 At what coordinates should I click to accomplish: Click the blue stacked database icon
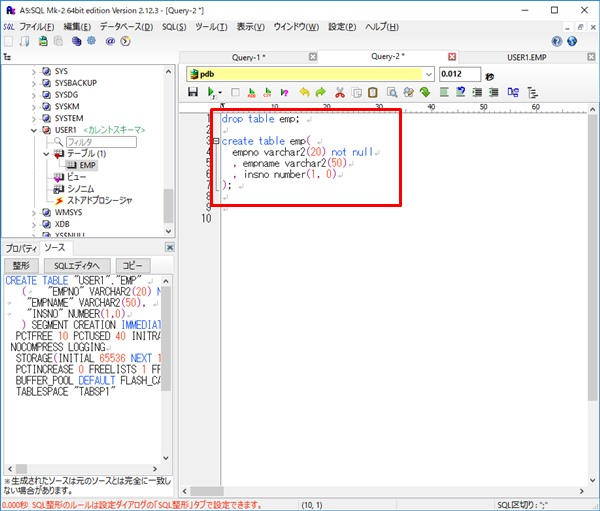[76, 41]
